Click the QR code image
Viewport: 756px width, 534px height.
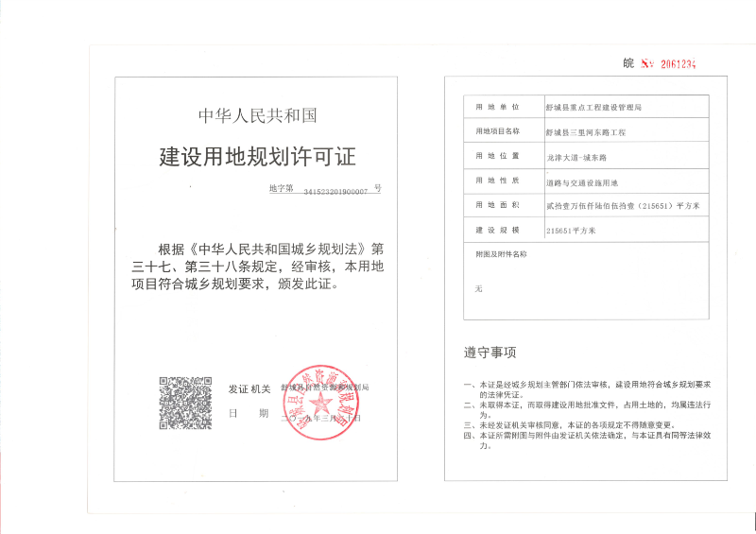click(185, 403)
